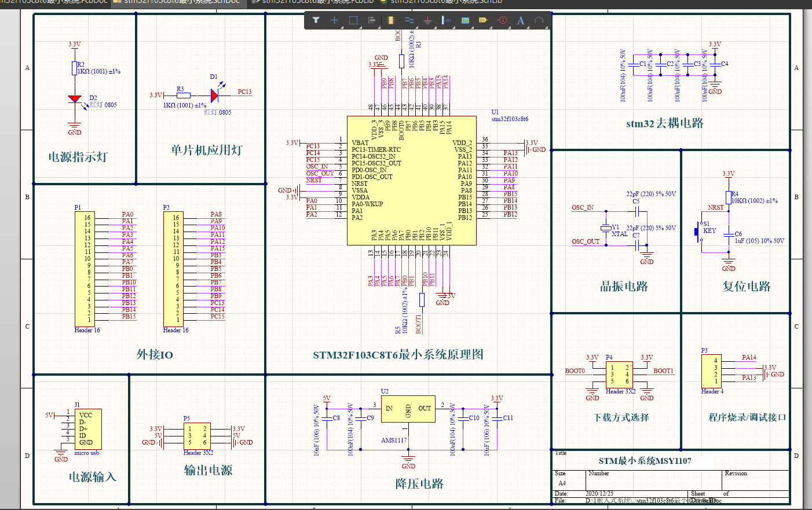Select decoupling capacitor C4

715,64
